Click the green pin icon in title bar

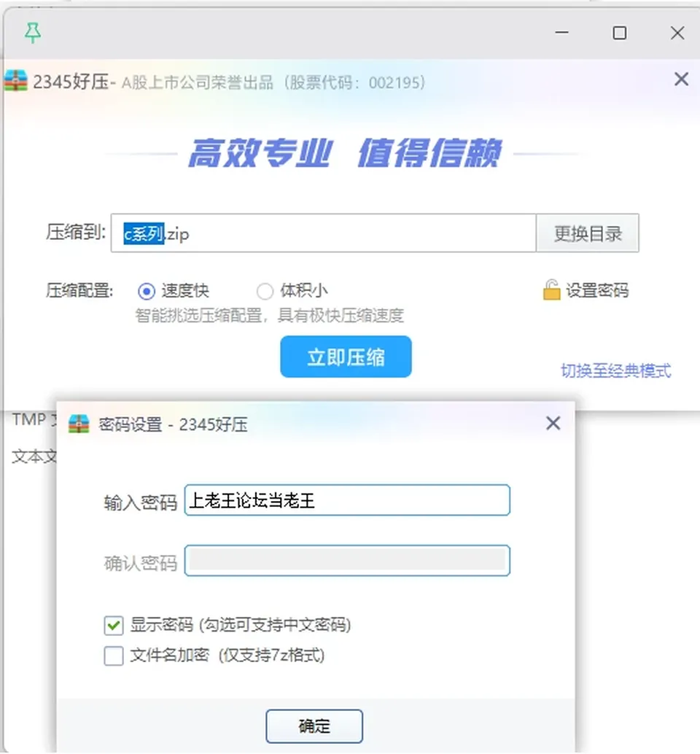coord(33,33)
